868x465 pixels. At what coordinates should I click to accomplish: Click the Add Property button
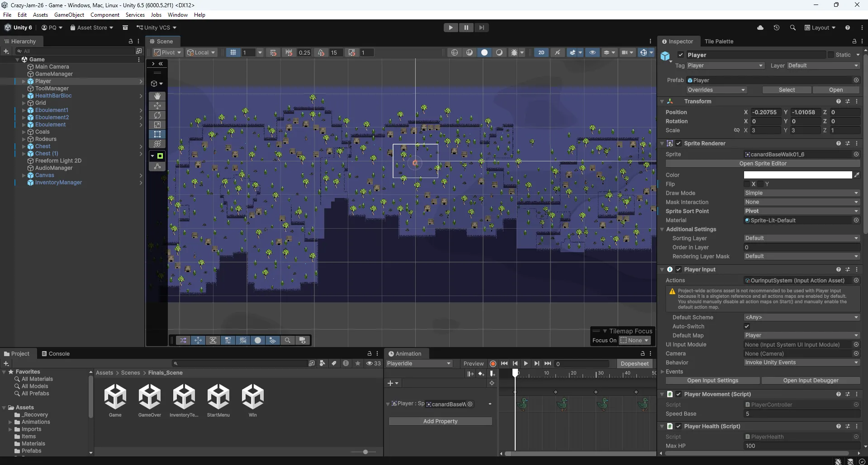[440, 421]
